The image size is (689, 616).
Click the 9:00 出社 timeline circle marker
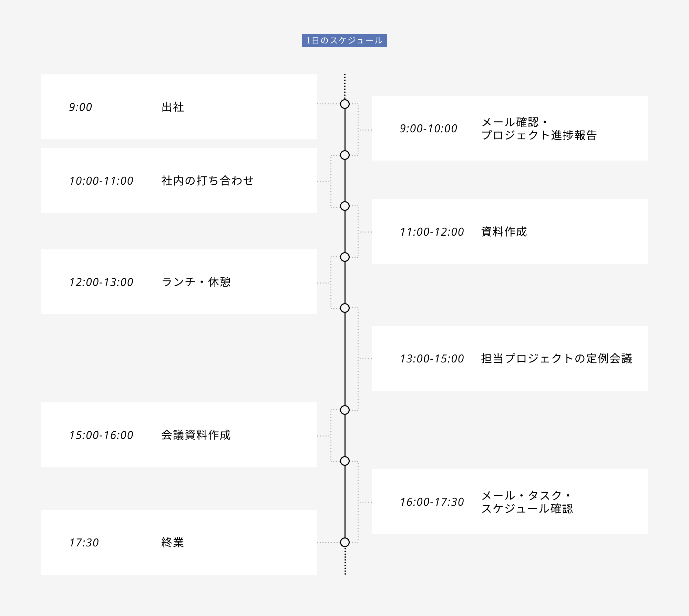(x=345, y=104)
